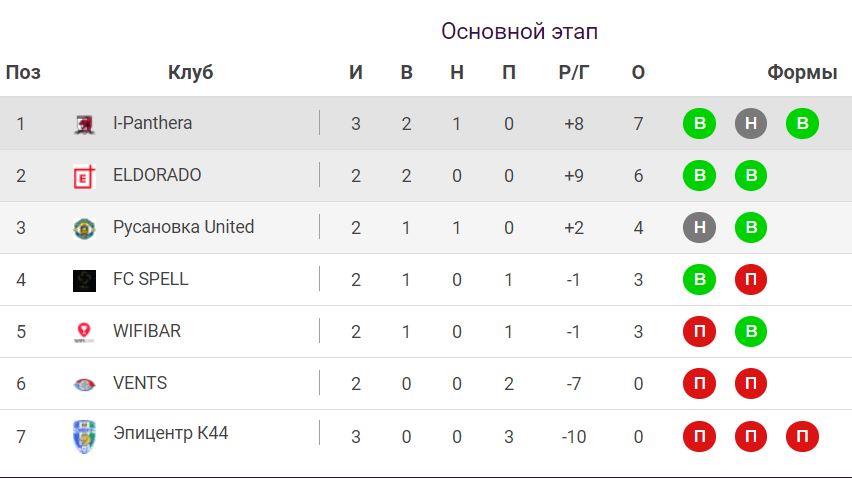The height and width of the screenshot is (479, 852).
Task: Click the Р/Г goal difference column header
Action: 574,73
